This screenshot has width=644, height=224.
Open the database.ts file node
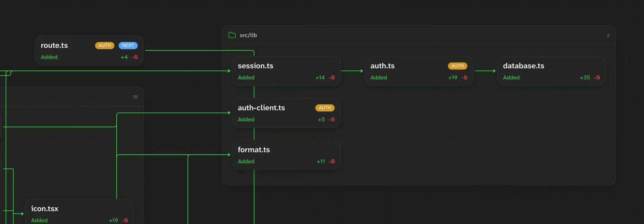(551, 71)
